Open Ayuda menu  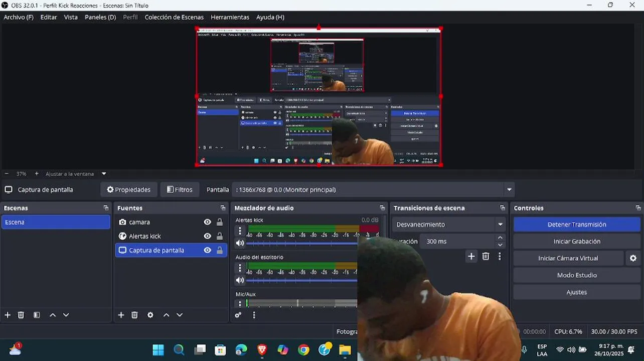coord(270,17)
